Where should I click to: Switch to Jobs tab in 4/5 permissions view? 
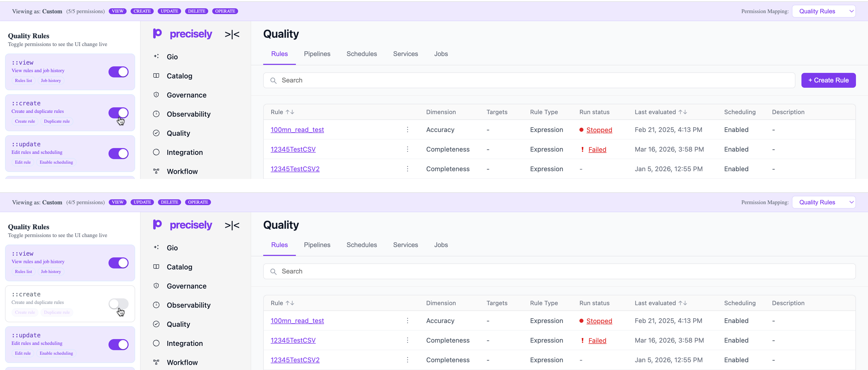[x=441, y=245]
